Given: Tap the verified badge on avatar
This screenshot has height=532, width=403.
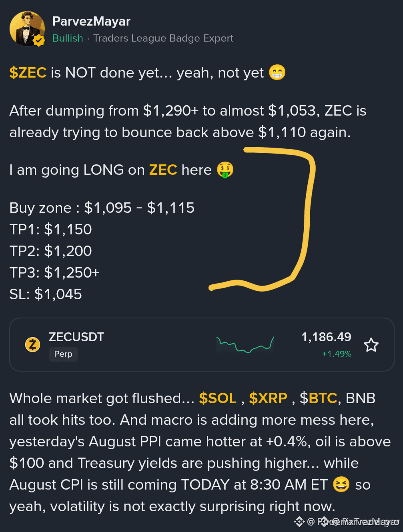Looking at the screenshot, I should pyautogui.click(x=39, y=40).
